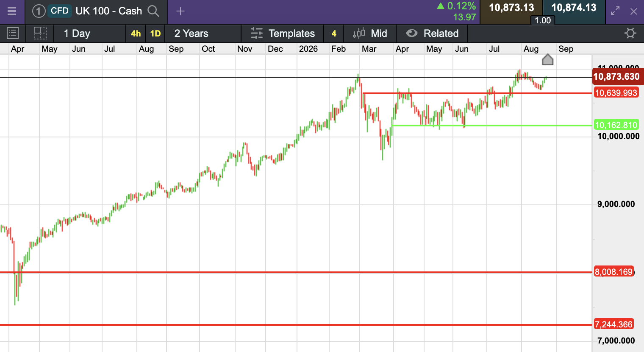This screenshot has height=352, width=644.
Task: Open the chart layout grid icon
Action: pyautogui.click(x=40, y=33)
